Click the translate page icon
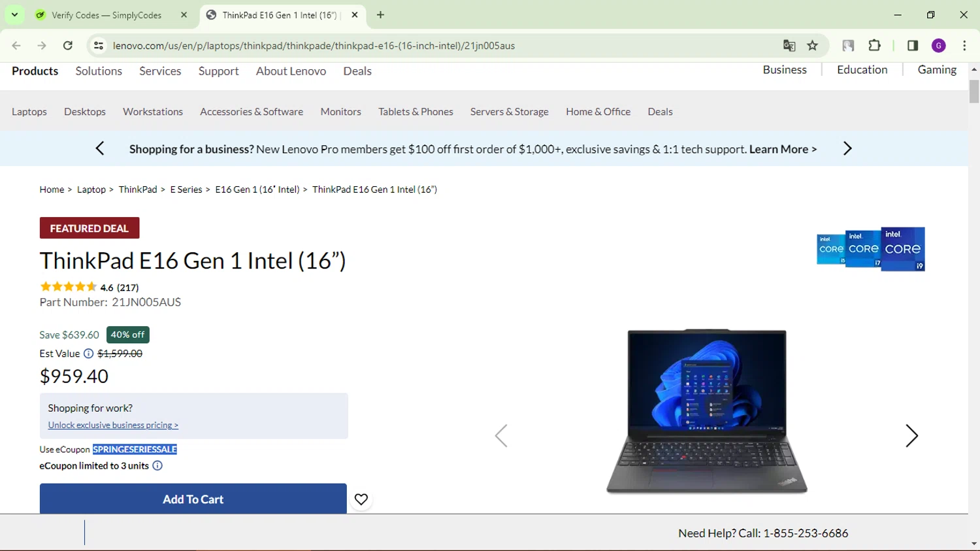The height and width of the screenshot is (551, 980). (x=789, y=45)
